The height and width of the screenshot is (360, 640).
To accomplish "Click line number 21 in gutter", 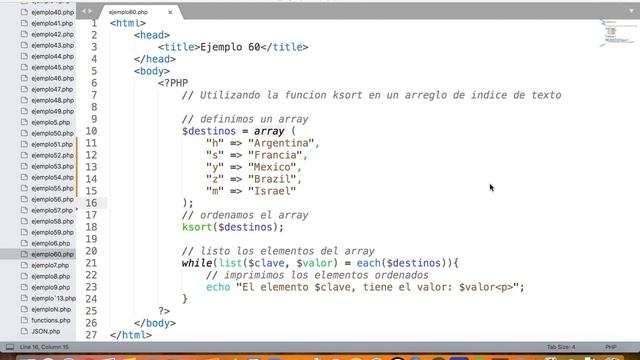I will (x=91, y=263).
